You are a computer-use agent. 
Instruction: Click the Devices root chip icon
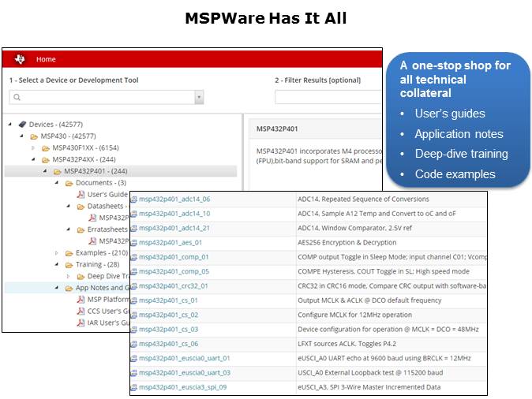[22, 125]
